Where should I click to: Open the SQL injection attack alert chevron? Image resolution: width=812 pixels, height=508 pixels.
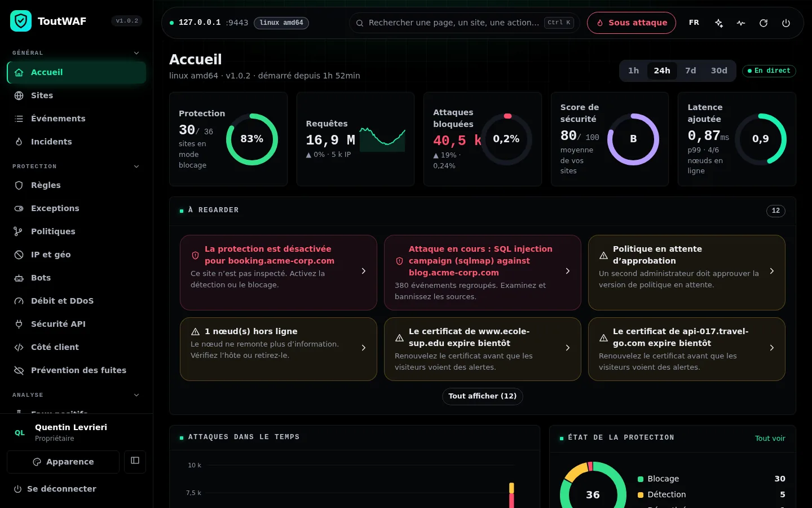coord(568,271)
